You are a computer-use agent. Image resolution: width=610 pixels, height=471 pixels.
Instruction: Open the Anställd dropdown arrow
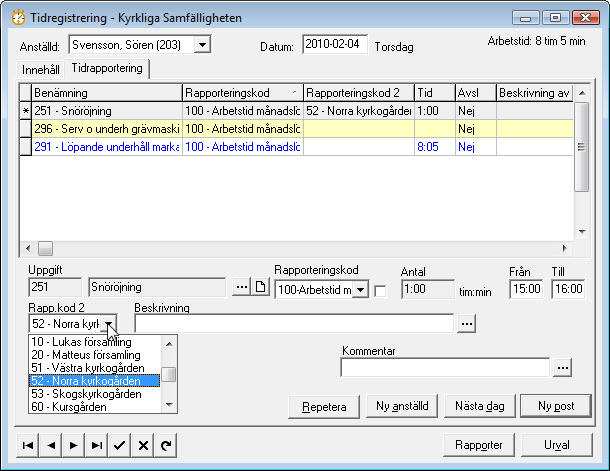coord(202,45)
